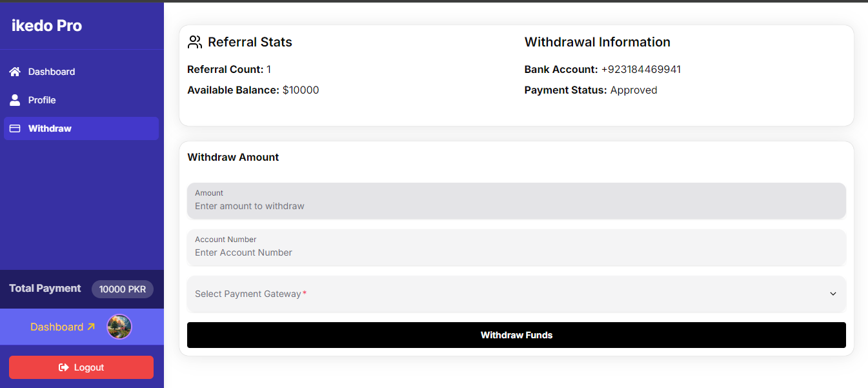Click the ikedo Pro logo title
The image size is (868, 388).
tap(46, 26)
